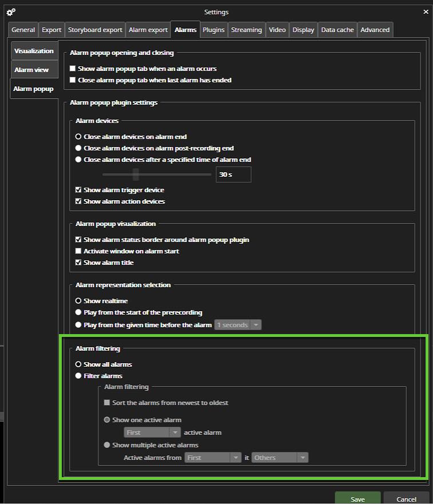Click the alarm end delay slider handle

click(x=136, y=174)
